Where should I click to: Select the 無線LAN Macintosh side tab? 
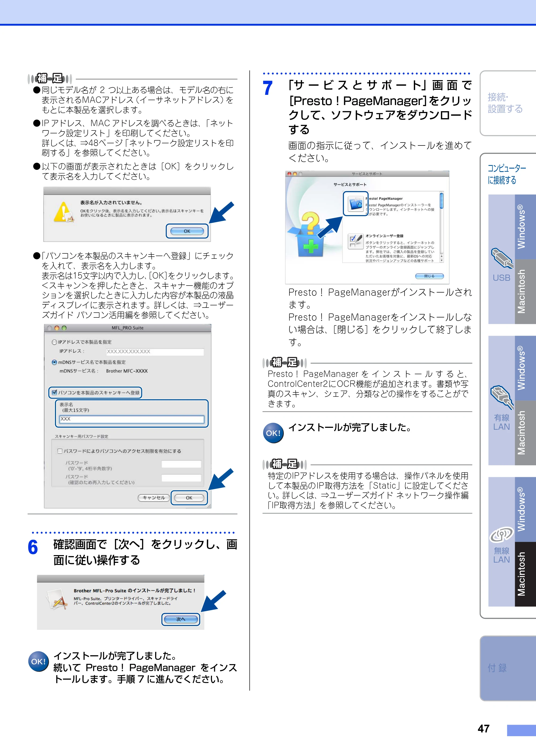pyautogui.click(x=525, y=574)
